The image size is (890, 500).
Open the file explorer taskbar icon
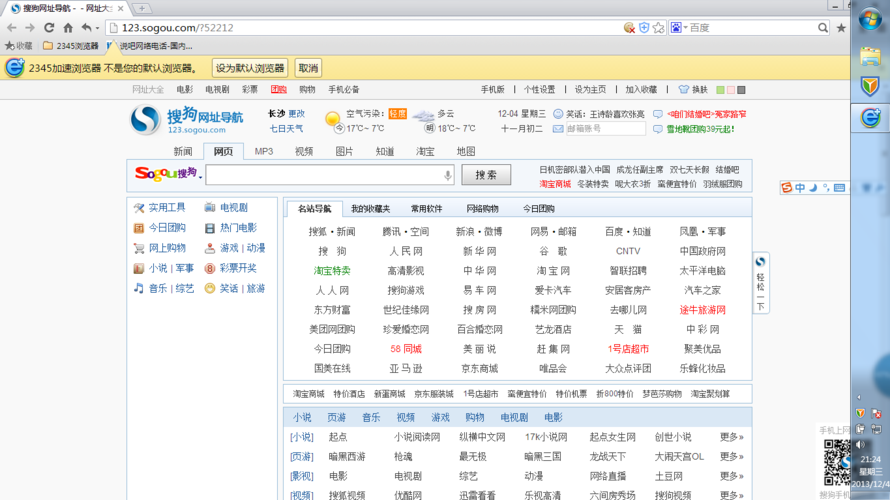point(870,57)
